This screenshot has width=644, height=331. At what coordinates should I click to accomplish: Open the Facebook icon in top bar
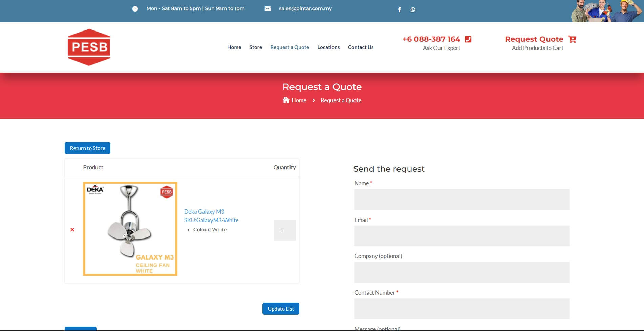[x=400, y=9]
